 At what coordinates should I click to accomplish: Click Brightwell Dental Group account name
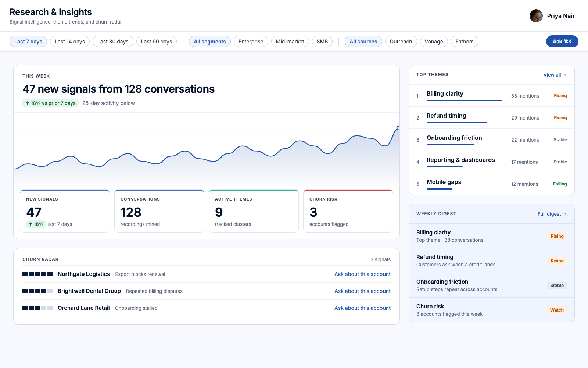(89, 291)
